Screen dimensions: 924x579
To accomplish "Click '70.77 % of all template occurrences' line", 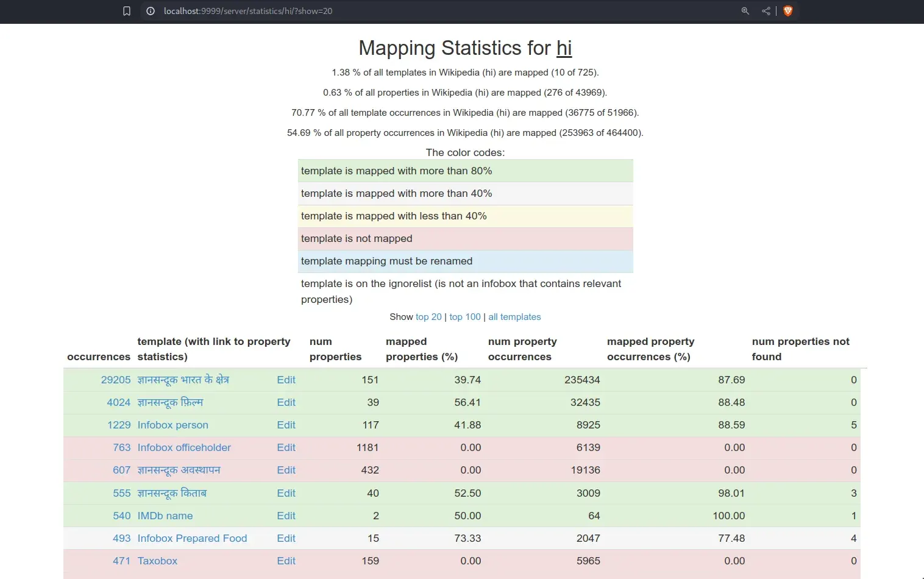I will [465, 113].
